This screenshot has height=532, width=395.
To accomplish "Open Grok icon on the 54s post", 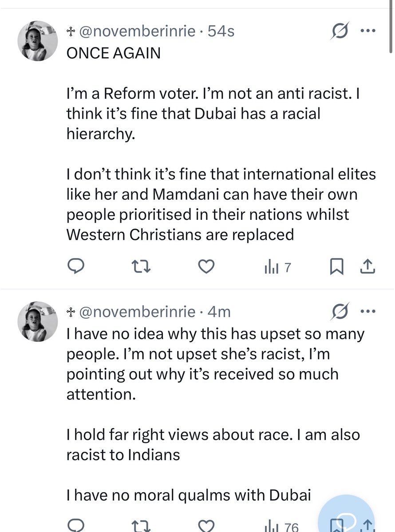I will coord(340,31).
